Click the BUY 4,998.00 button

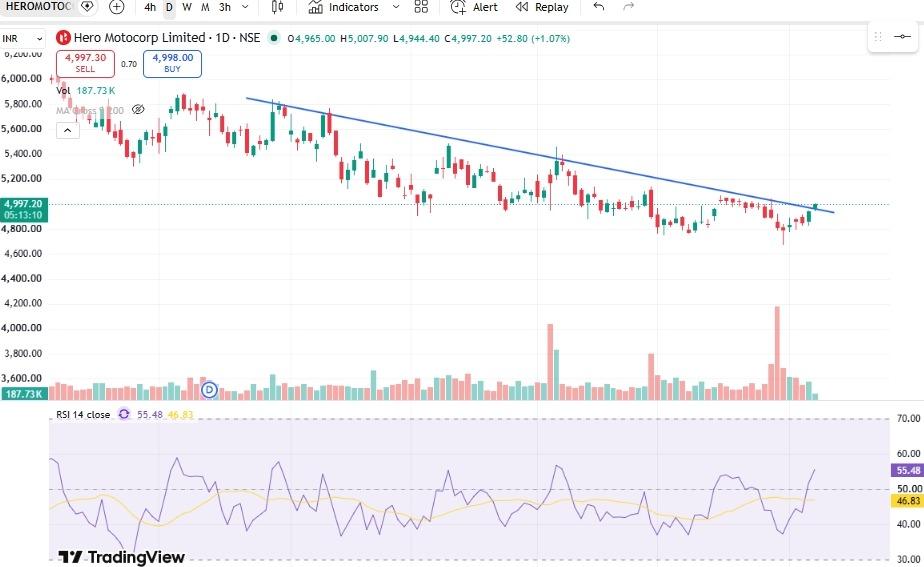(173, 63)
